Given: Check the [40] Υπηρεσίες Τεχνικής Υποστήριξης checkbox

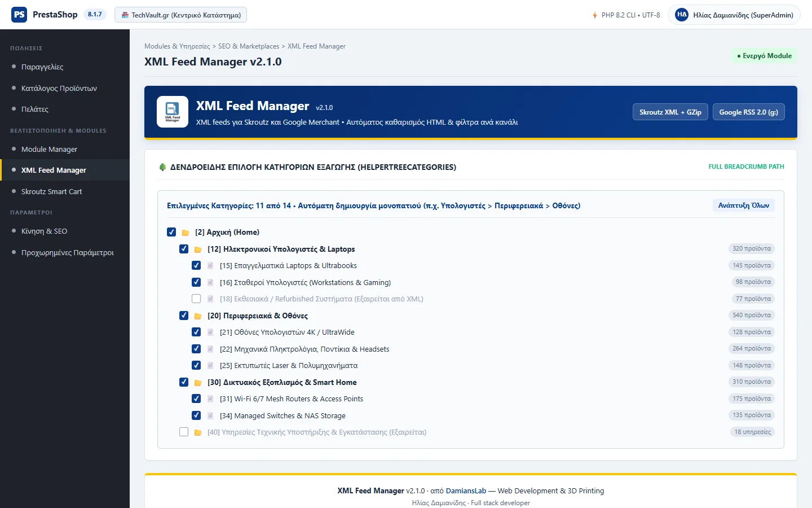Looking at the screenshot, I should (184, 432).
